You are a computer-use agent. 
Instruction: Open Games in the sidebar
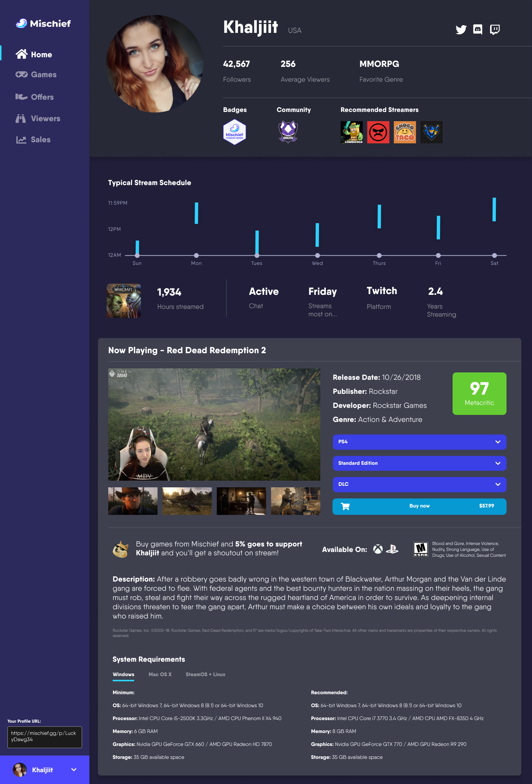[x=36, y=75]
